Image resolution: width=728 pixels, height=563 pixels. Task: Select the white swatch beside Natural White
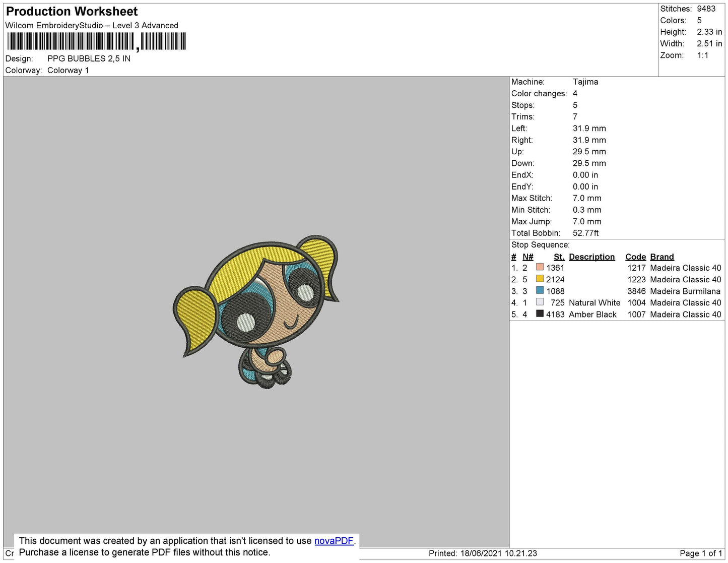pyautogui.click(x=540, y=302)
